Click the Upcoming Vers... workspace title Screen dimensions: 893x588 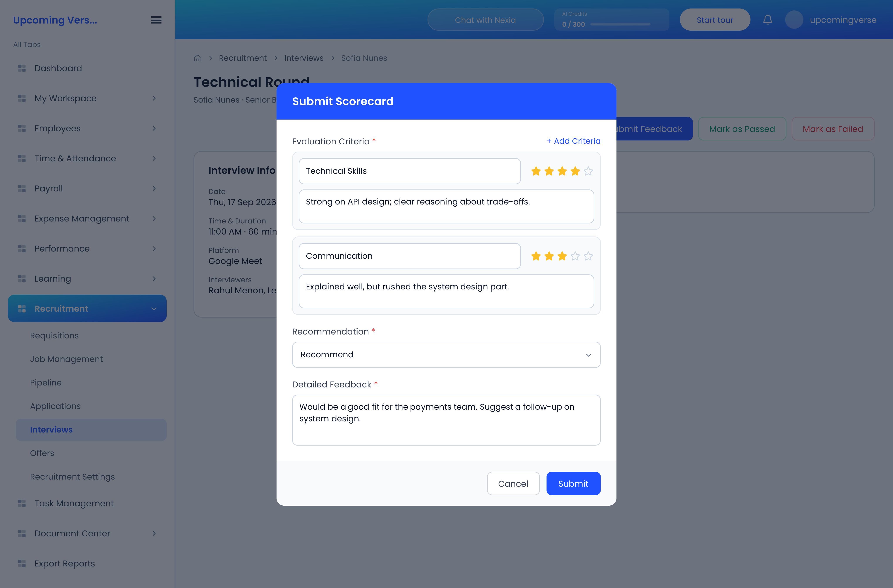(x=55, y=20)
